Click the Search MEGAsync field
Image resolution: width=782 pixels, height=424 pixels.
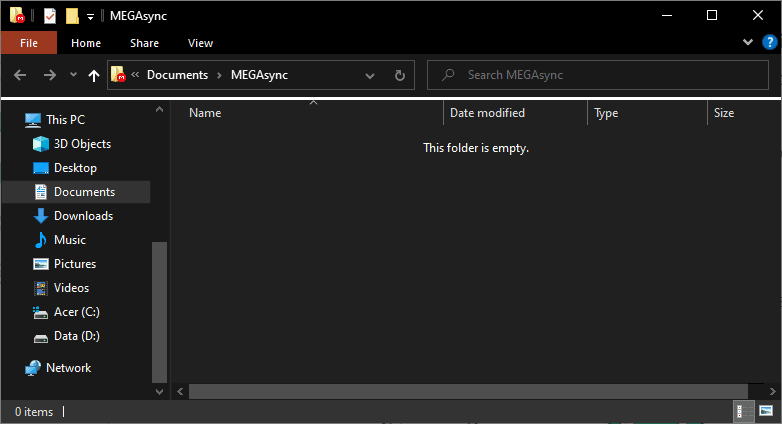(x=597, y=75)
